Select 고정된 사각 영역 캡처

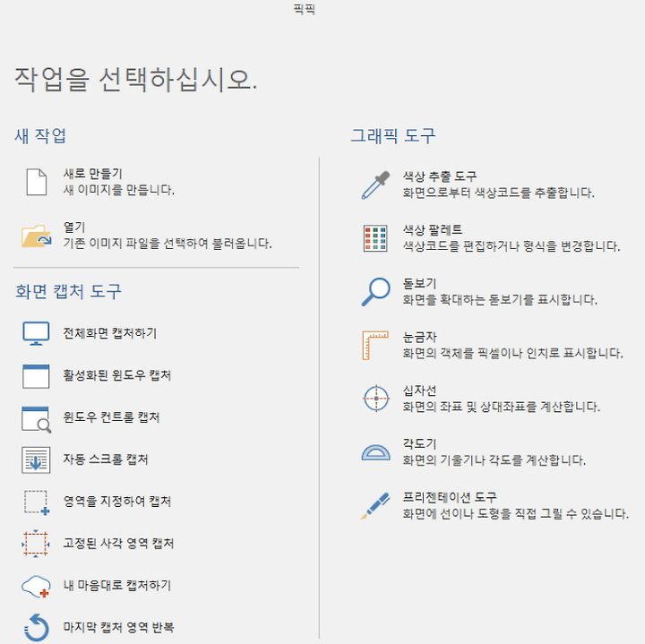[118, 544]
